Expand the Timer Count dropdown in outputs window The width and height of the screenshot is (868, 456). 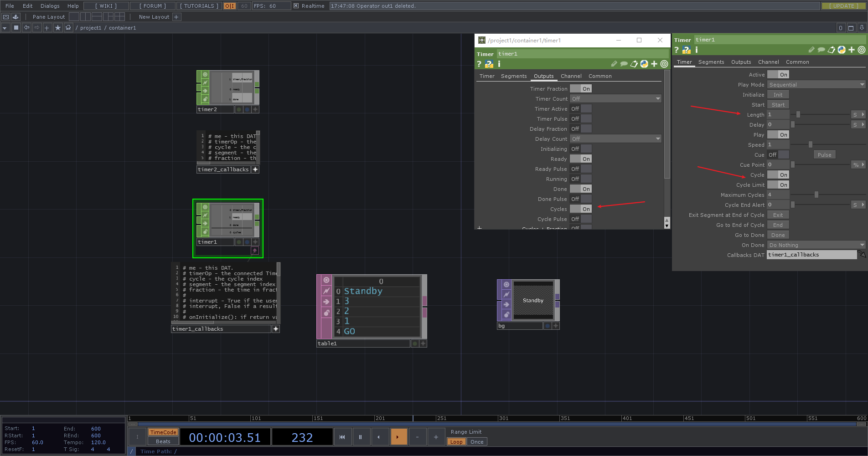click(x=615, y=98)
